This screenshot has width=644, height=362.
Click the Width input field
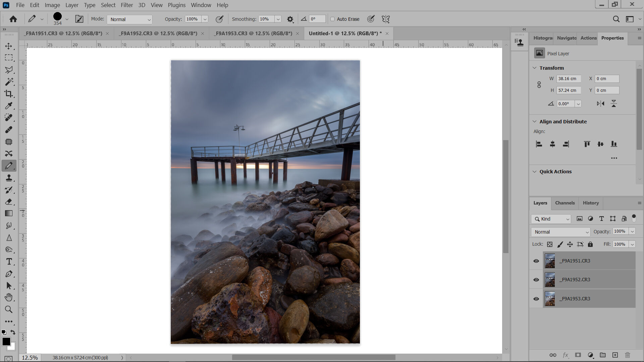pyautogui.click(x=569, y=79)
